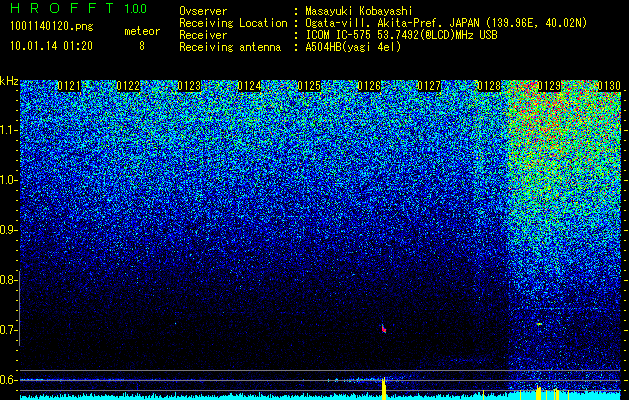Click the 0122 time marker label
Screen dimensions: 629x400
[128, 86]
